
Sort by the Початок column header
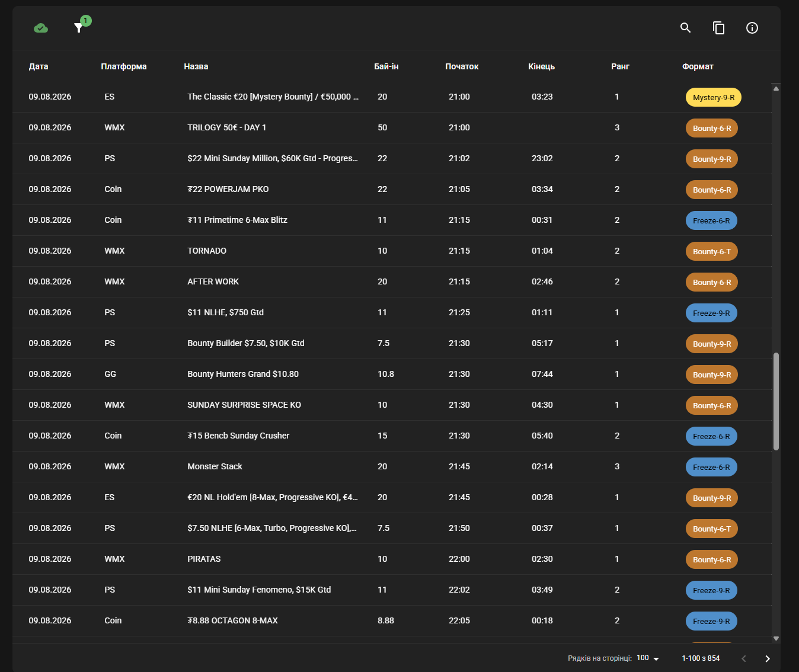tap(462, 66)
